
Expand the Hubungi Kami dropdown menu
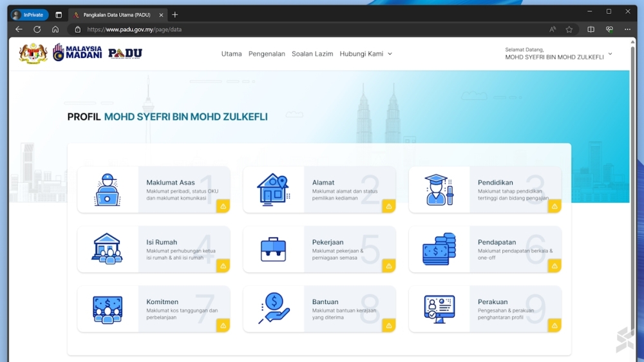tap(366, 54)
